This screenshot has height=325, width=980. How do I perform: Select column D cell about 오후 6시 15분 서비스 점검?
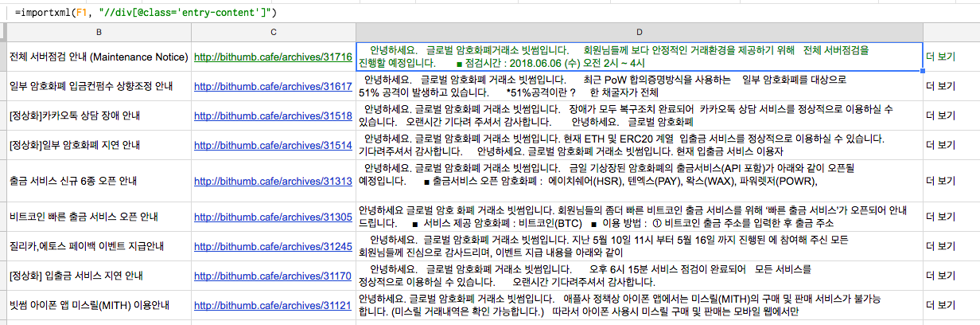639,276
